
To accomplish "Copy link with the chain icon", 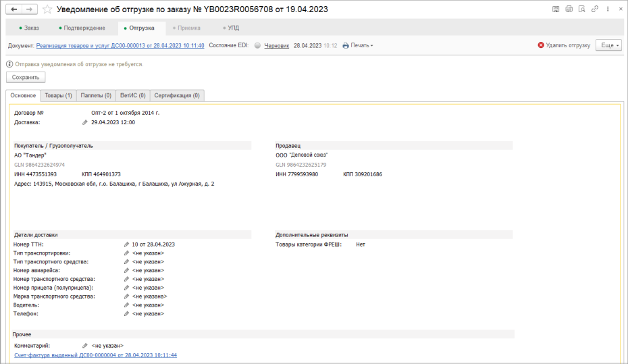I will (595, 9).
